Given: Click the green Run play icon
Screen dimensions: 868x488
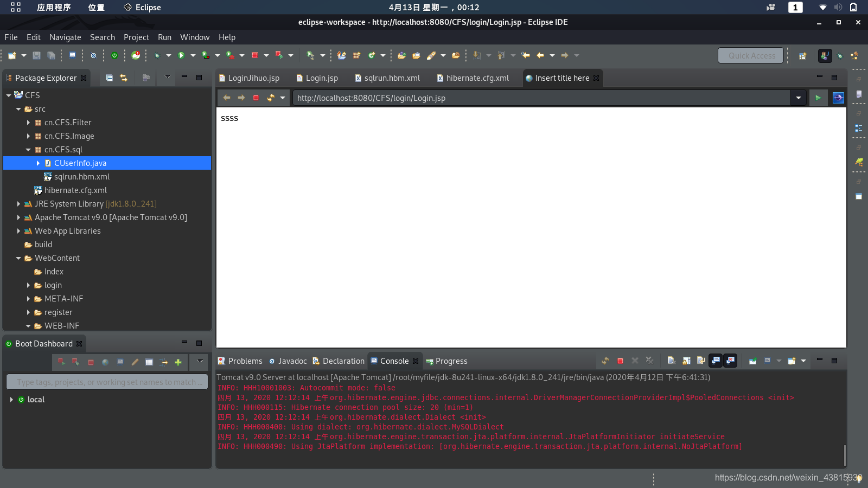Looking at the screenshot, I should (181, 55).
